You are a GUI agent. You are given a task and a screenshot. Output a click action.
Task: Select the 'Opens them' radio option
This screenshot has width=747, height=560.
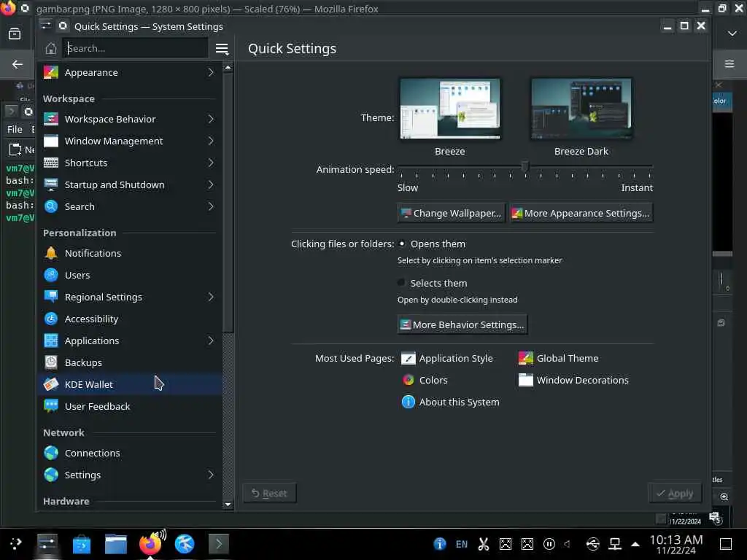point(402,244)
